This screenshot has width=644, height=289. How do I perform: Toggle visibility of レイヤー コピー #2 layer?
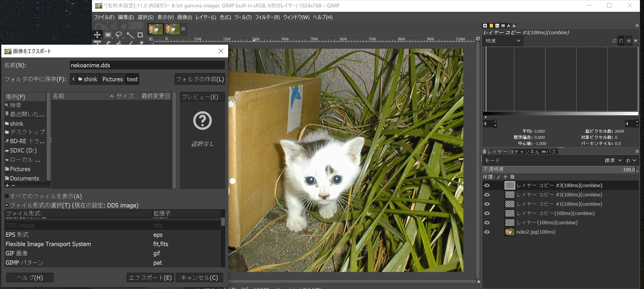pyautogui.click(x=487, y=195)
